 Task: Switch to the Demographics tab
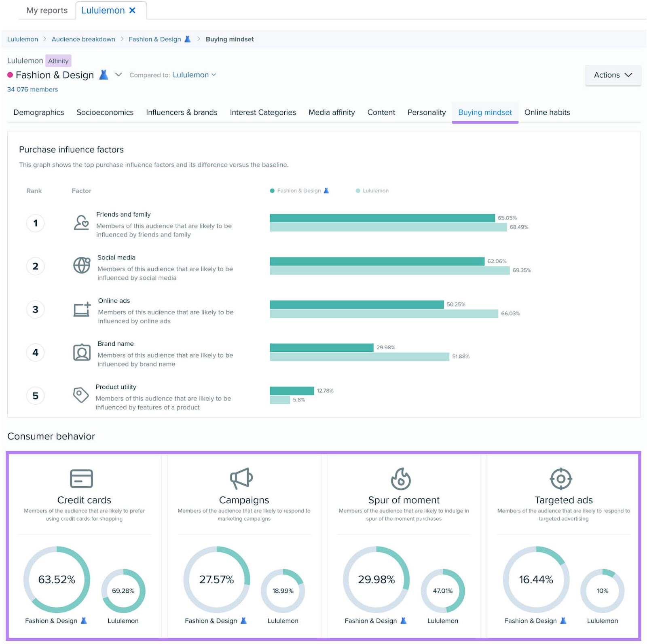coord(38,112)
